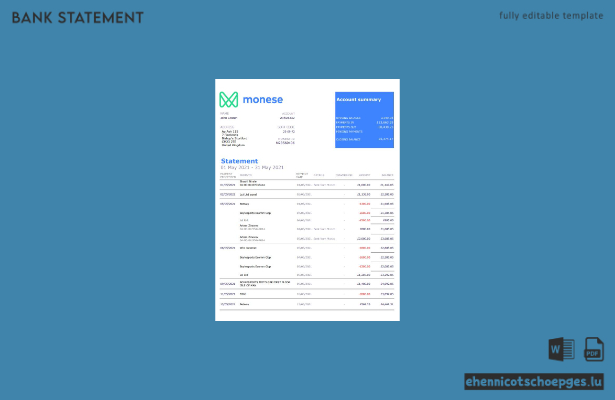The width and height of the screenshot is (615, 400).
Task: Click the Word document icon
Action: [561, 349]
